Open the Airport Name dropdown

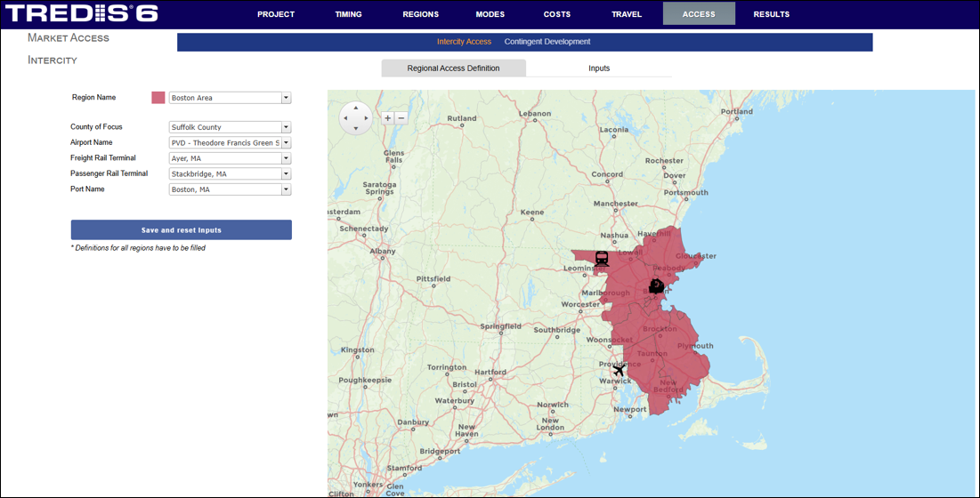tap(286, 142)
